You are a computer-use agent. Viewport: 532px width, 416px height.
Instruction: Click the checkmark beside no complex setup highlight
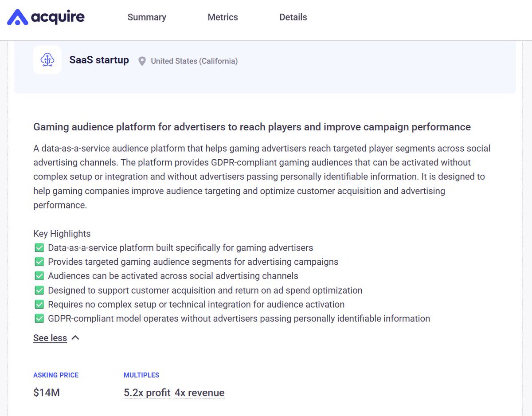click(x=39, y=305)
